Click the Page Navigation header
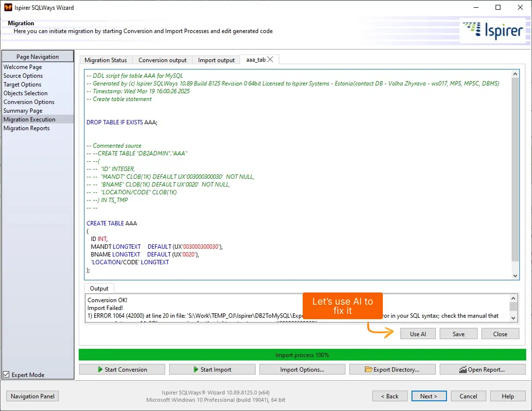 (38, 56)
